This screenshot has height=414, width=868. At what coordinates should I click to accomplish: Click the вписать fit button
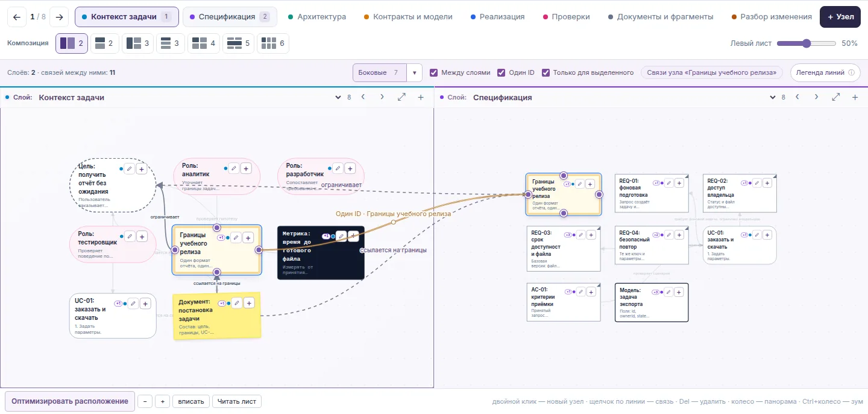click(x=191, y=401)
